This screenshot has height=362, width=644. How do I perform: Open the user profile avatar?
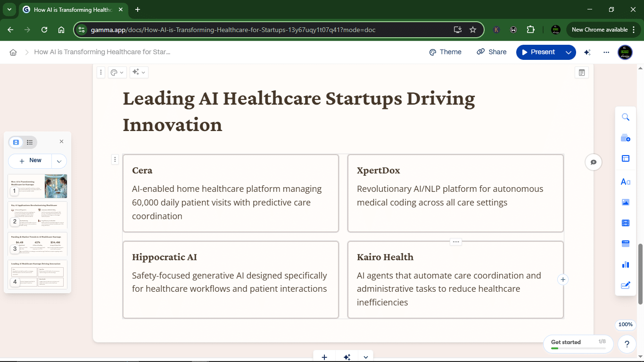point(625,52)
